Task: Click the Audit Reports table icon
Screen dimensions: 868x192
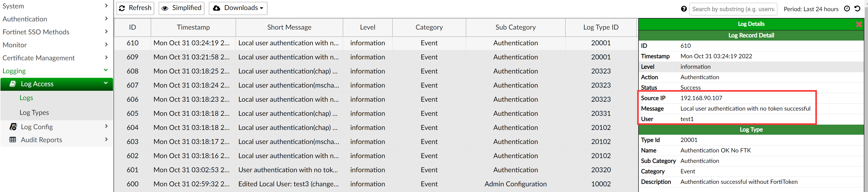Action: [13, 140]
